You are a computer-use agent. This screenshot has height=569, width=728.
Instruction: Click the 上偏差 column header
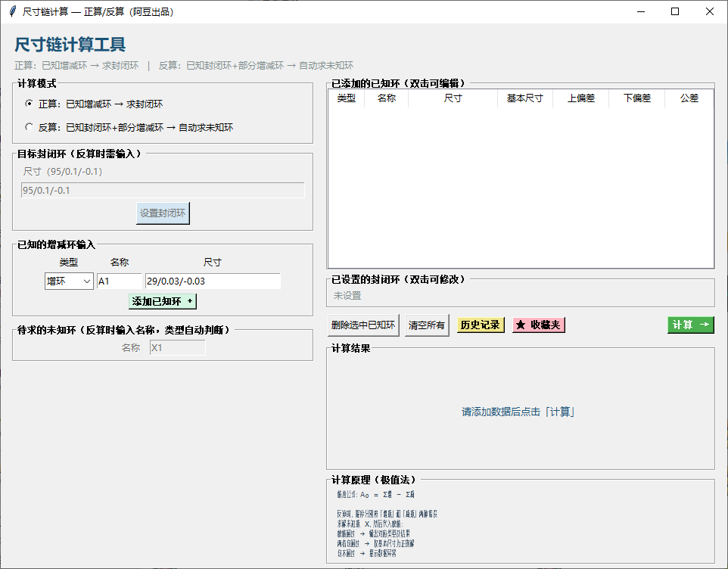[x=581, y=98]
